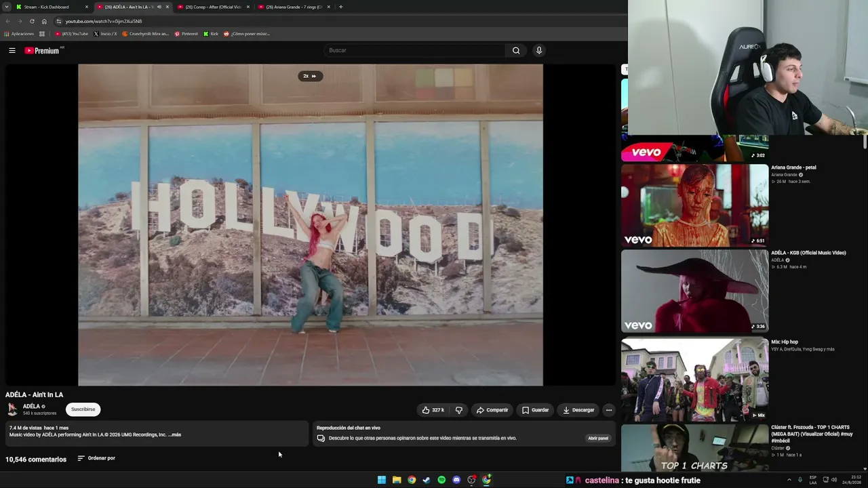The height and width of the screenshot is (488, 868).
Task: Save video with Guardar button
Action: click(535, 410)
